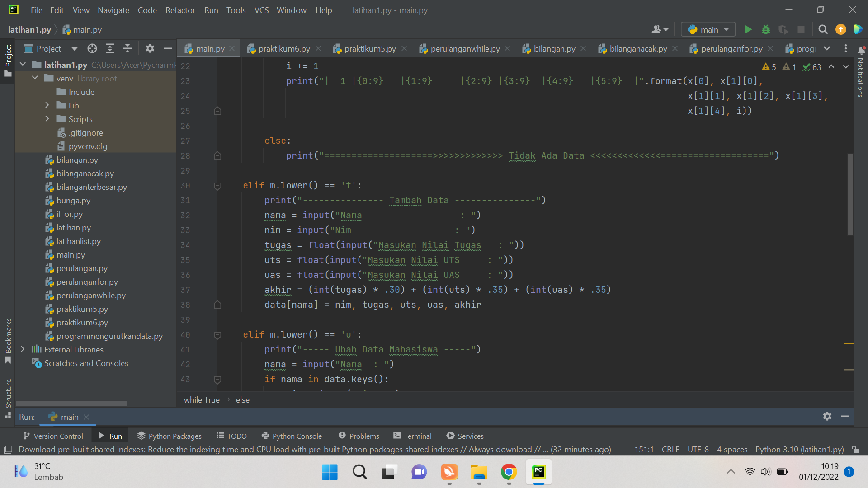Expand External Libraries node
Viewport: 868px width, 488px height.
23,349
